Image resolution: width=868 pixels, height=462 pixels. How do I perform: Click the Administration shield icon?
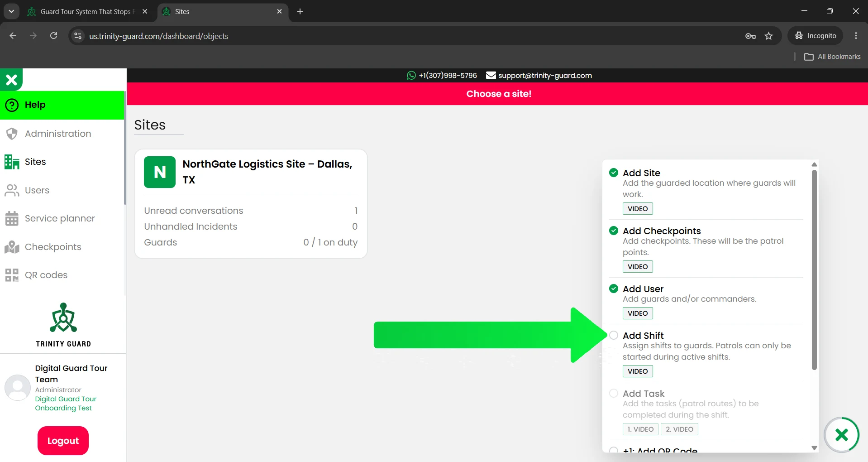(x=12, y=134)
